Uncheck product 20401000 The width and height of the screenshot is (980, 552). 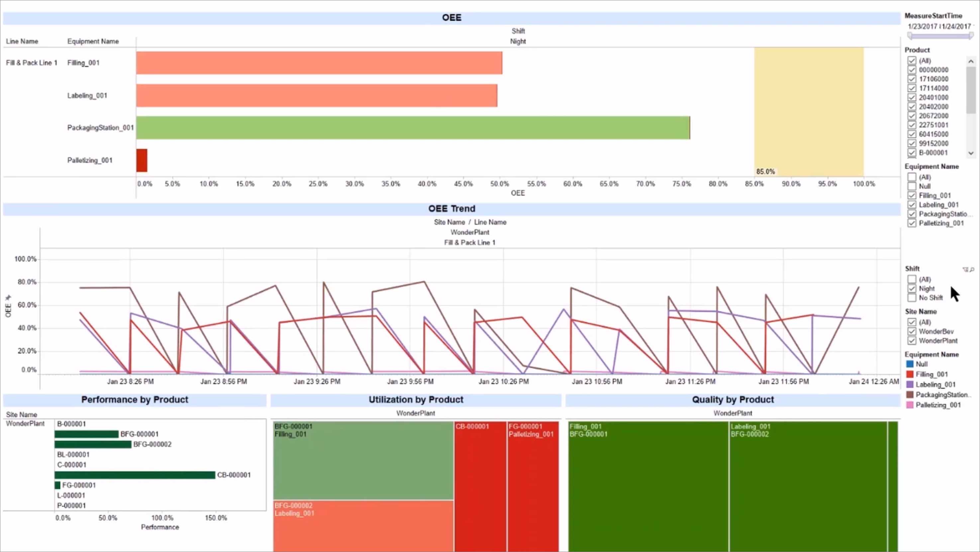point(912,97)
